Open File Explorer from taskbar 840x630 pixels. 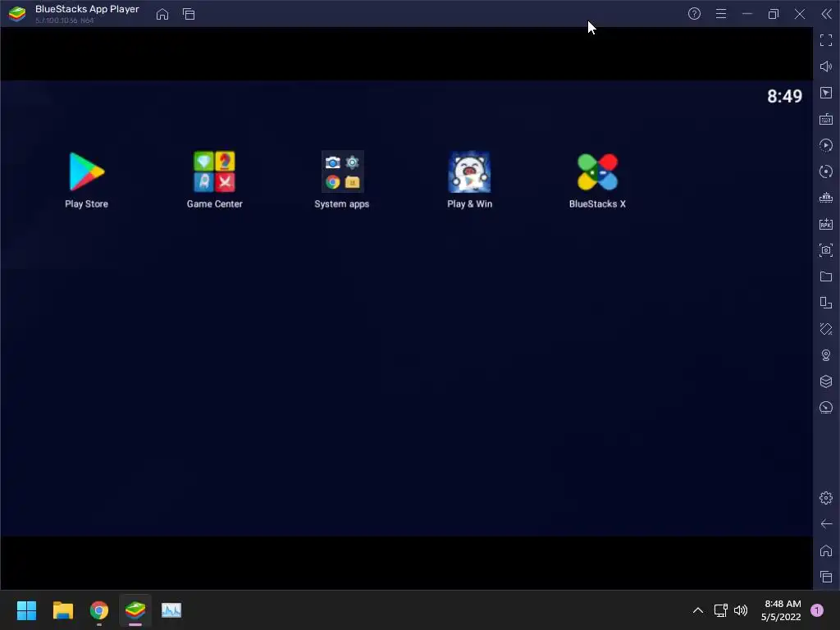pos(62,610)
